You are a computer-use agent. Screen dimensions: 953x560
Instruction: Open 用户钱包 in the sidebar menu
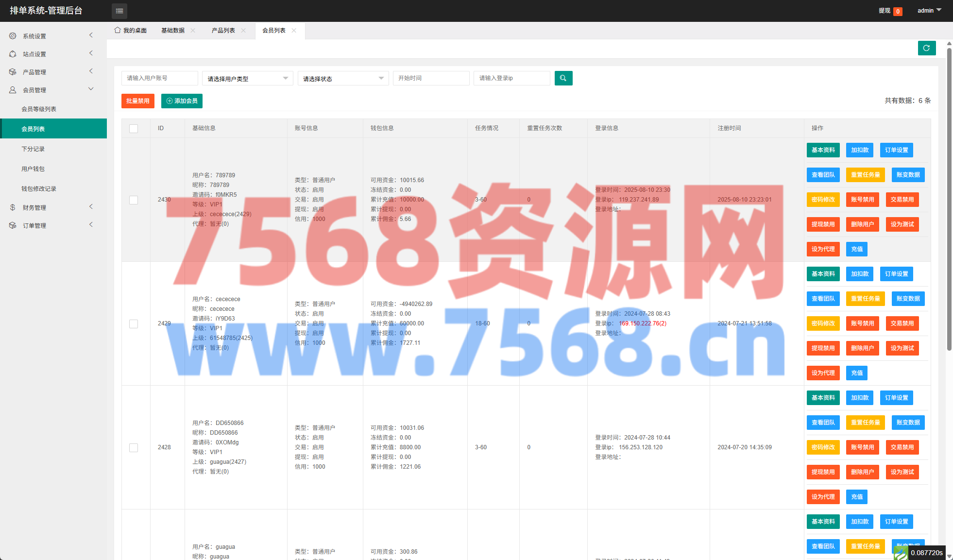point(33,169)
